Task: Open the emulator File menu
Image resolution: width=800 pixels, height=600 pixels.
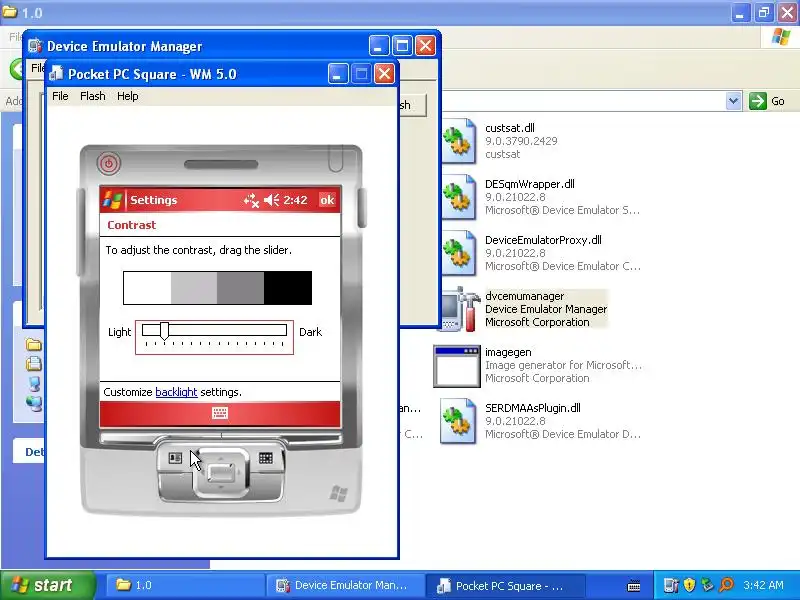Action: click(x=60, y=96)
